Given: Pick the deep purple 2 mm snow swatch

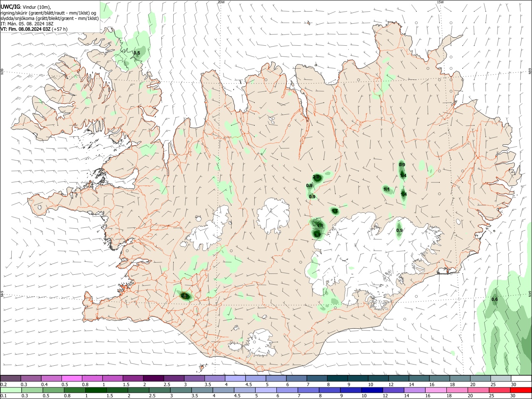Looking at the screenshot, I should click(153, 378).
